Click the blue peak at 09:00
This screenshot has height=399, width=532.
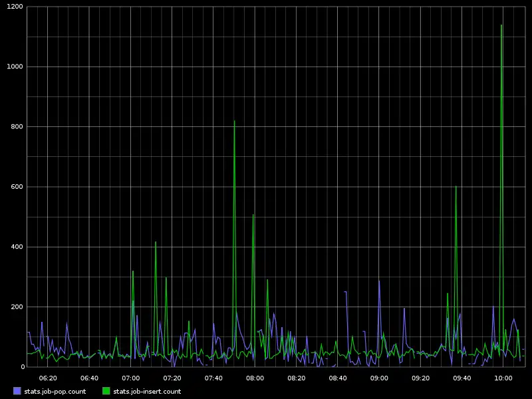point(379,281)
